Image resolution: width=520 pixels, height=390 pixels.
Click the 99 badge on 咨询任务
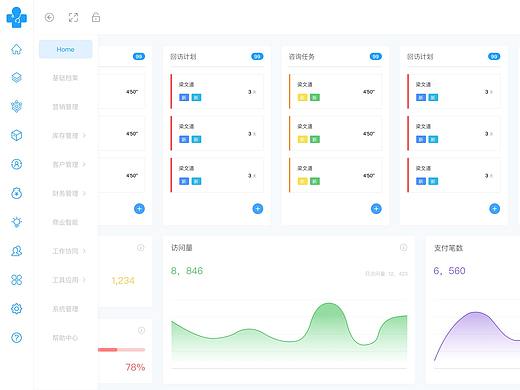pyautogui.click(x=376, y=57)
